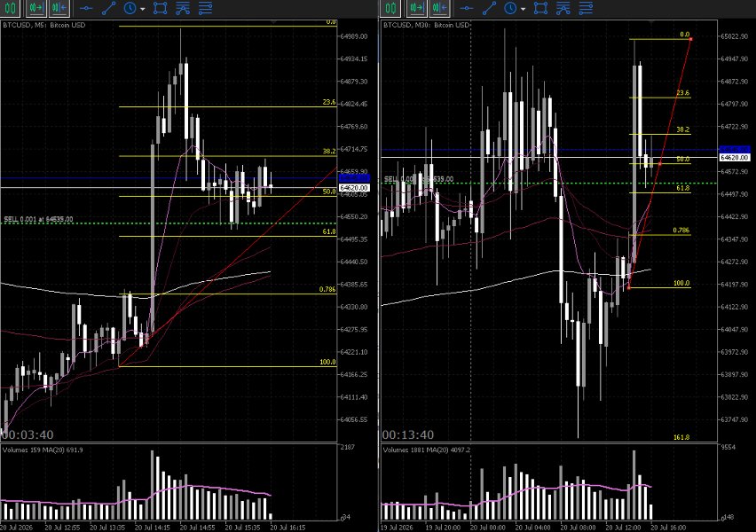Pick the rectangle shape tool above the M5 chart
Screen dimensions: 756x532
[160, 8]
